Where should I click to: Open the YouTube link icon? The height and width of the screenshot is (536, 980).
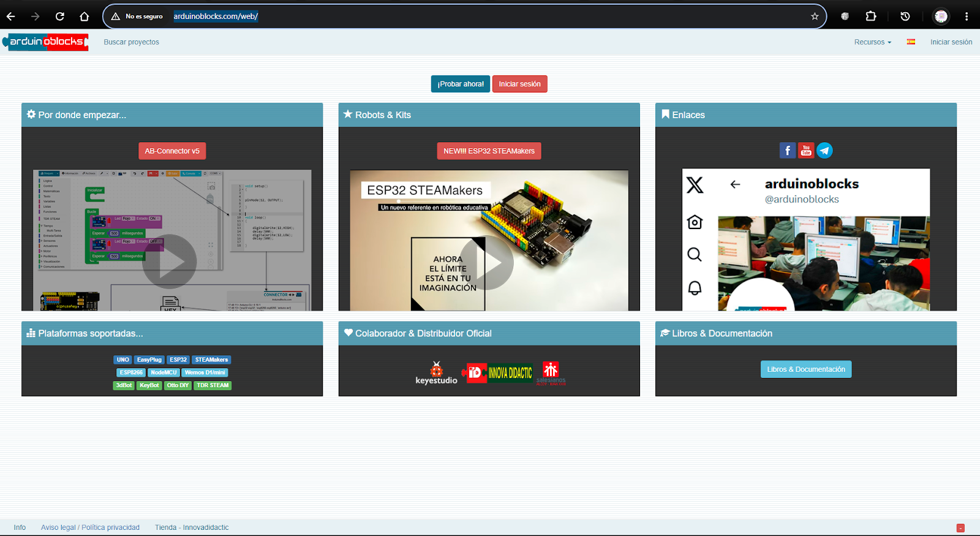point(806,150)
